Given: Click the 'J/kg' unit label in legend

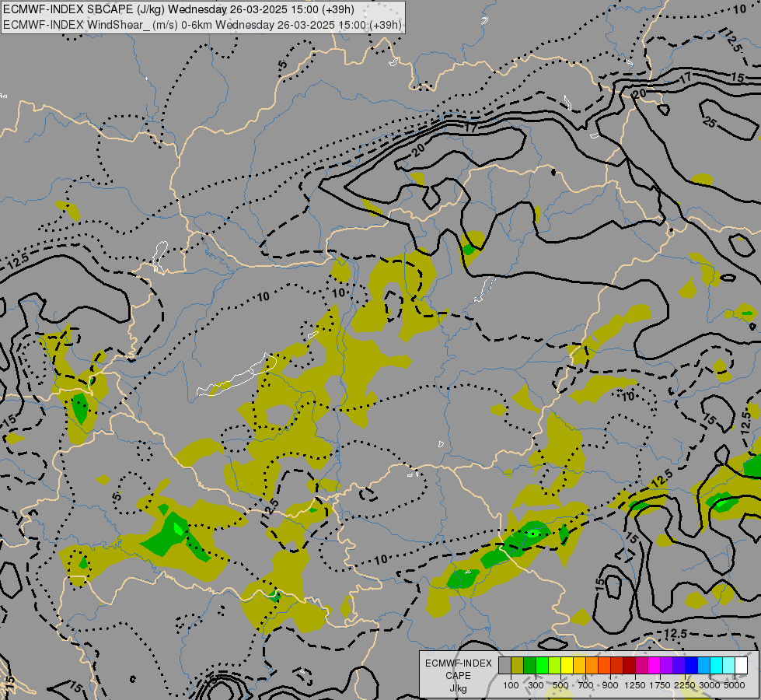Looking at the screenshot, I should (458, 688).
